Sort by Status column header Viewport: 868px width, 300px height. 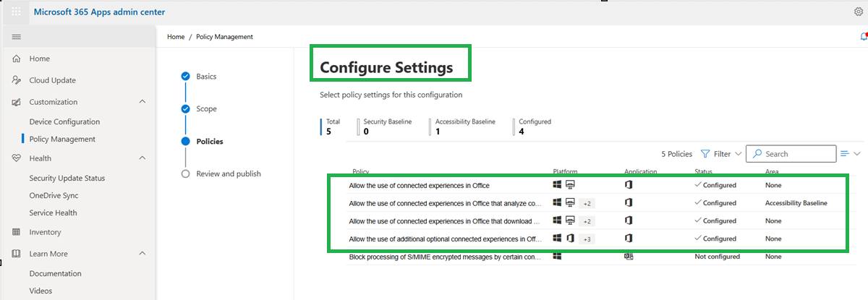point(704,172)
